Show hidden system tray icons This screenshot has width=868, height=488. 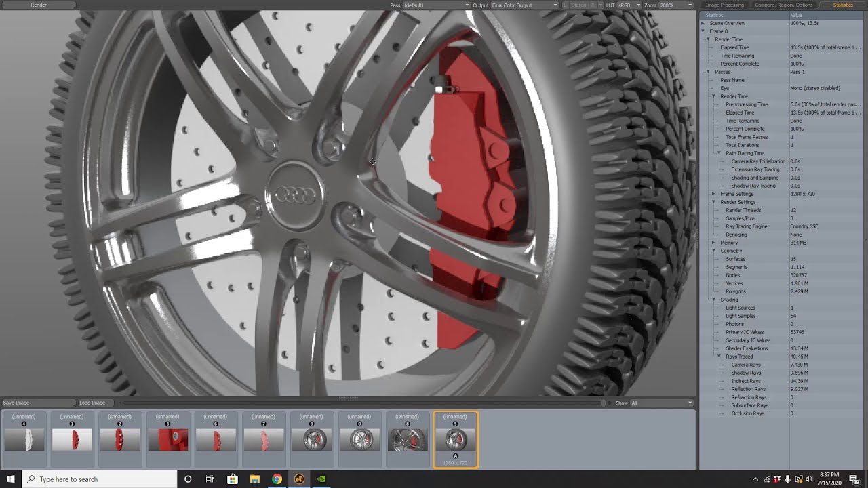pyautogui.click(x=756, y=479)
